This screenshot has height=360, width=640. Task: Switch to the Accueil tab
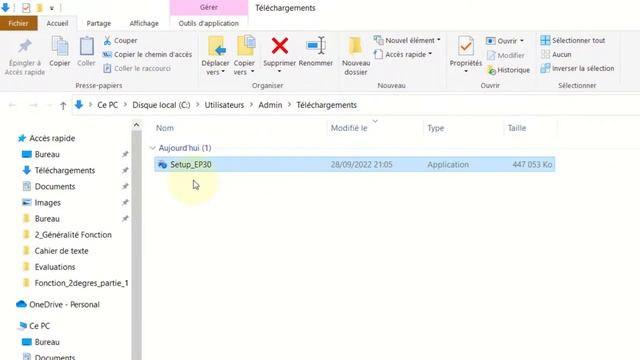pos(57,23)
